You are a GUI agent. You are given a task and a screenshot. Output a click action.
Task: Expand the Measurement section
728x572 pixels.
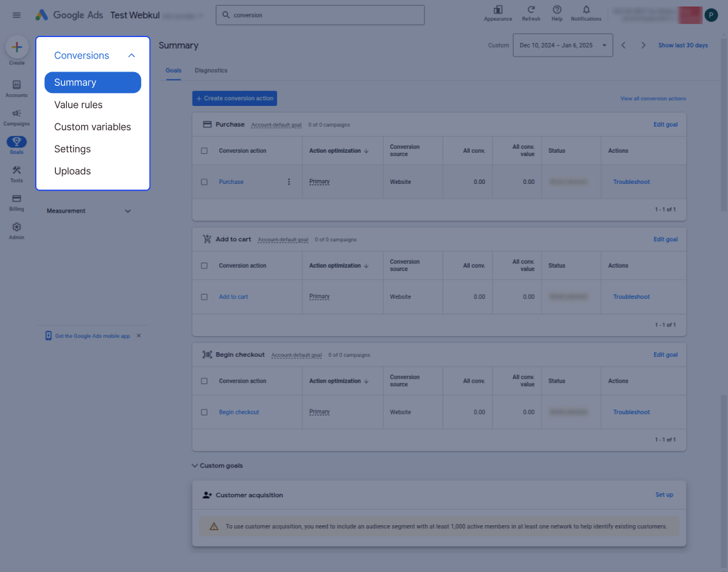click(88, 211)
